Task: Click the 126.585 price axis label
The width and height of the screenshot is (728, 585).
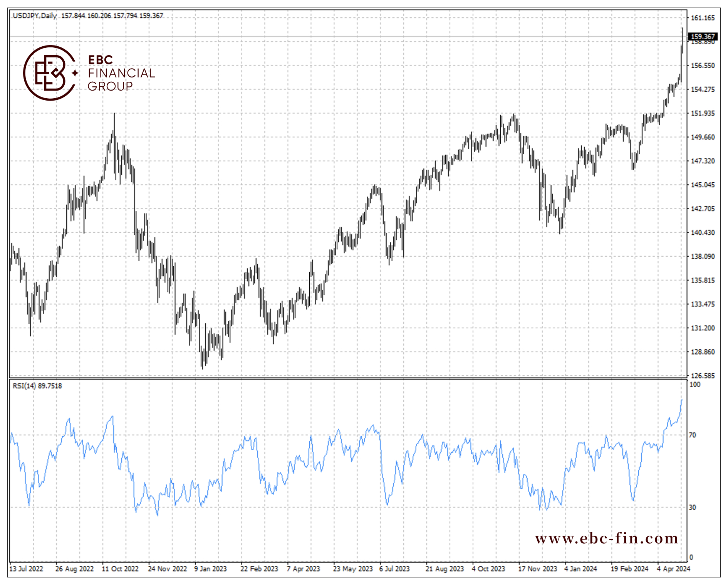Action: point(703,376)
